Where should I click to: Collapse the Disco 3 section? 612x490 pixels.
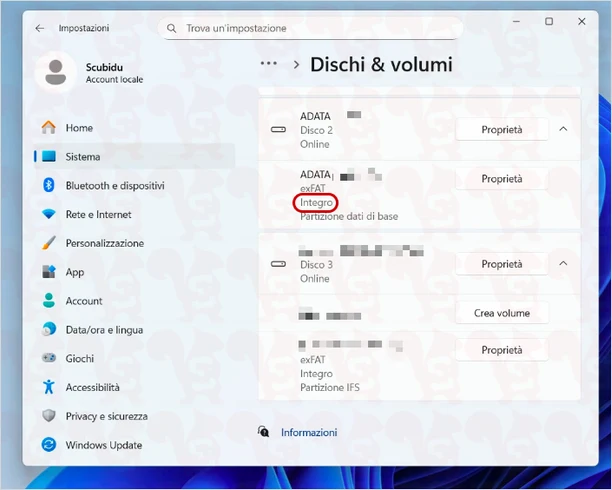pos(563,264)
